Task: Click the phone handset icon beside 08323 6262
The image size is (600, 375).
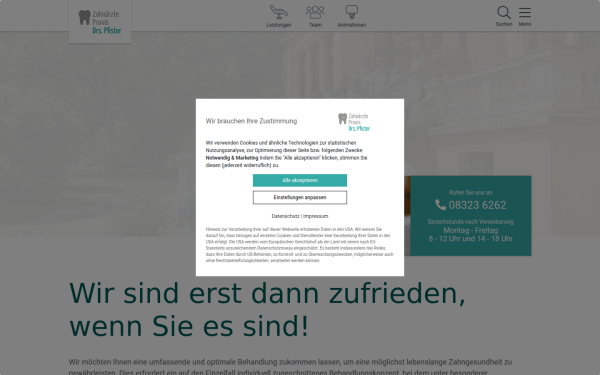Action: [x=440, y=205]
